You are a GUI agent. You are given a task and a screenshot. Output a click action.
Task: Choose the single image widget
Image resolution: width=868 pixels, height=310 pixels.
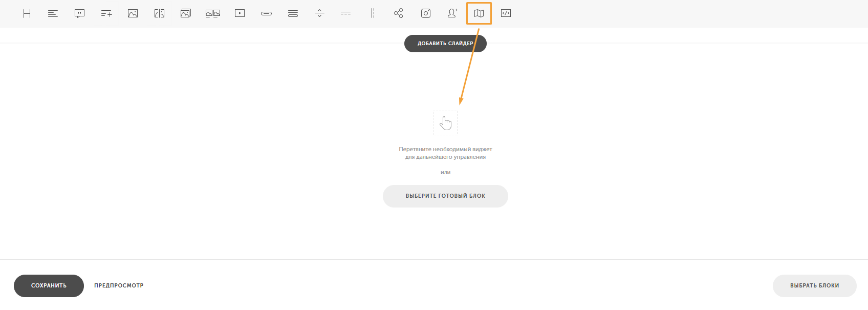point(133,13)
